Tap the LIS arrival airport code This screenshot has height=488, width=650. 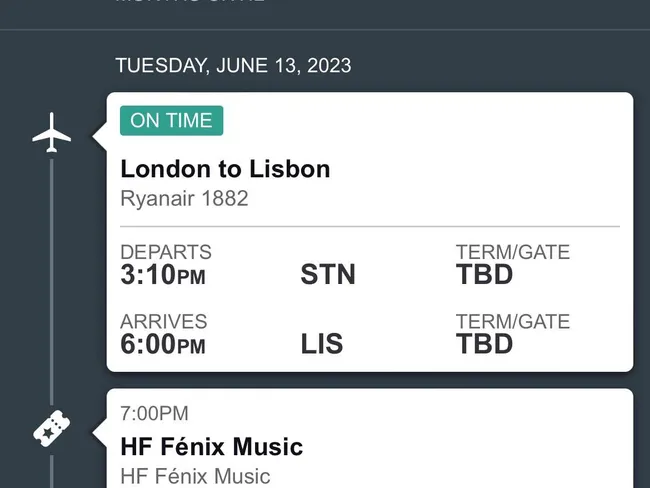(x=322, y=344)
